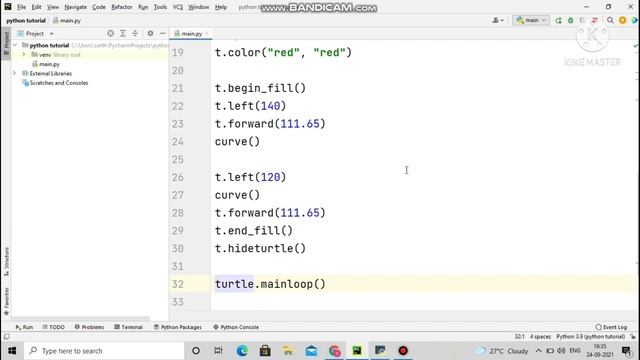The image size is (640, 360).
Task: Open Microsoft Store from taskbar
Action: (265, 351)
